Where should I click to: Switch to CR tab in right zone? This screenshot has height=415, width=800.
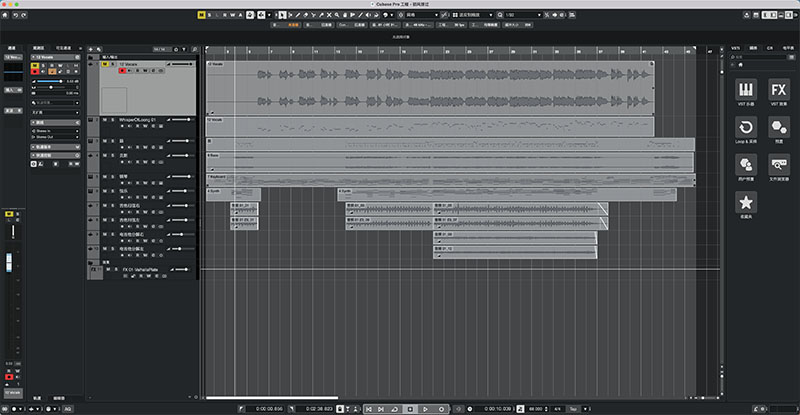click(770, 48)
